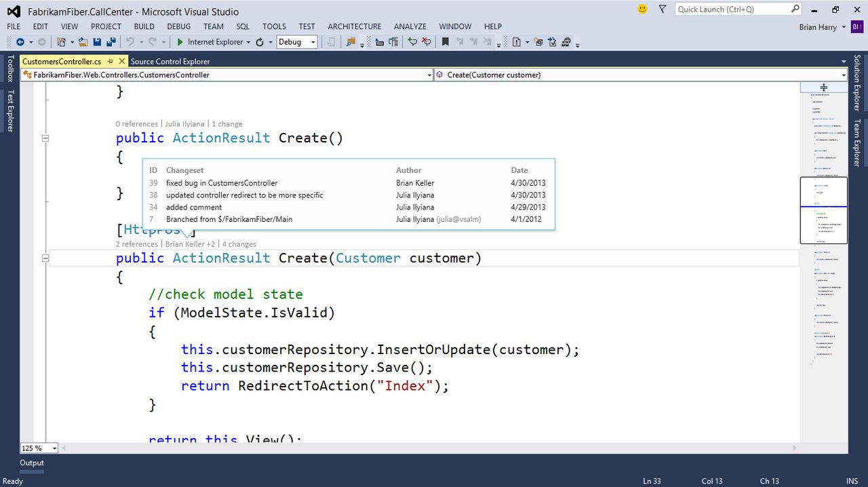Open the ANALYZE menu
The height and width of the screenshot is (487, 868).
pyautogui.click(x=410, y=26)
